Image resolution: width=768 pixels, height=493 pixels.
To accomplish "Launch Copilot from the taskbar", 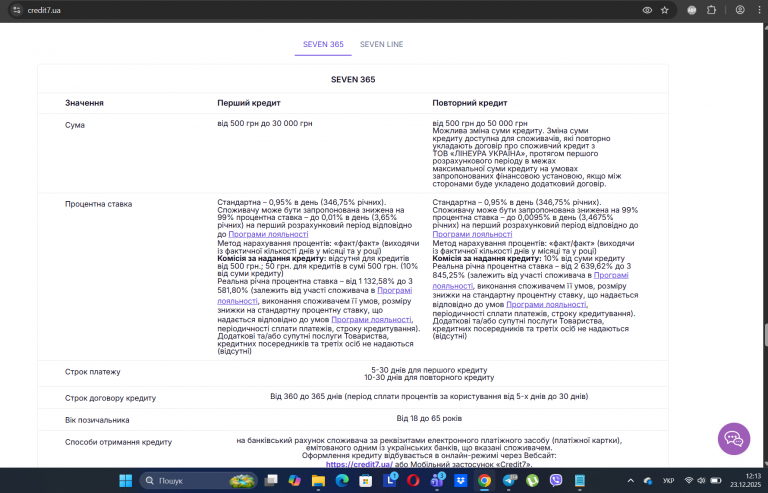I will (294, 481).
